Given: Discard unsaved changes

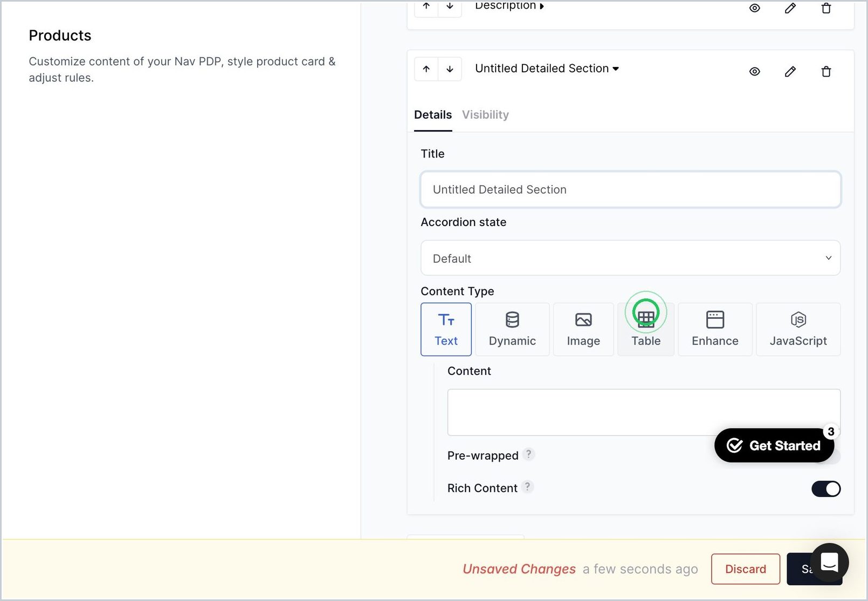Looking at the screenshot, I should (x=746, y=569).
